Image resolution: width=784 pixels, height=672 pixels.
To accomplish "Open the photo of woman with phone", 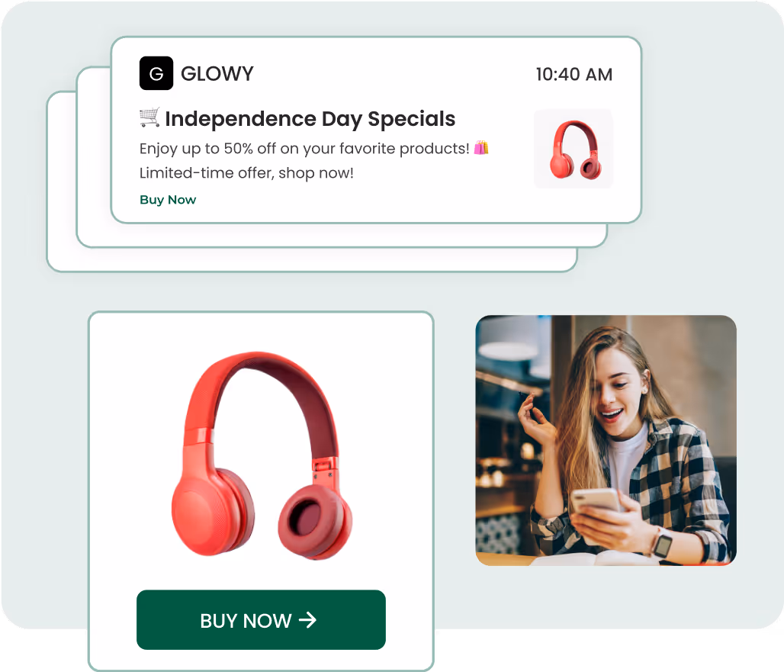I will coord(606,441).
